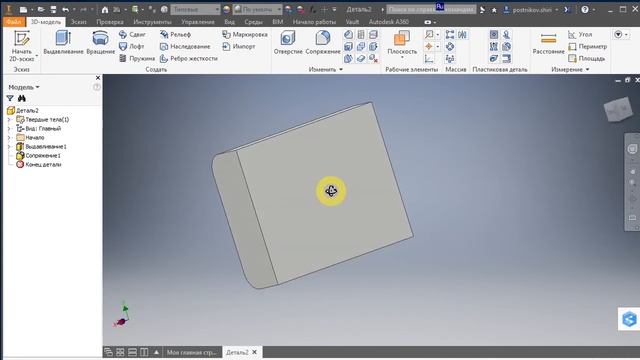Select the Ребро жесткости rib tool
Screen dimensions: 640x360
(189, 58)
